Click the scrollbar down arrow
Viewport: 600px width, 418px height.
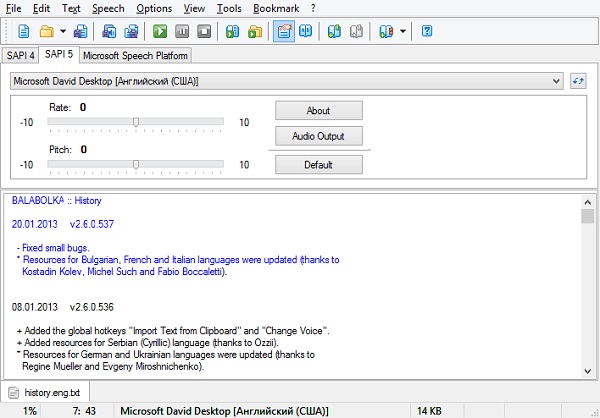[587, 371]
